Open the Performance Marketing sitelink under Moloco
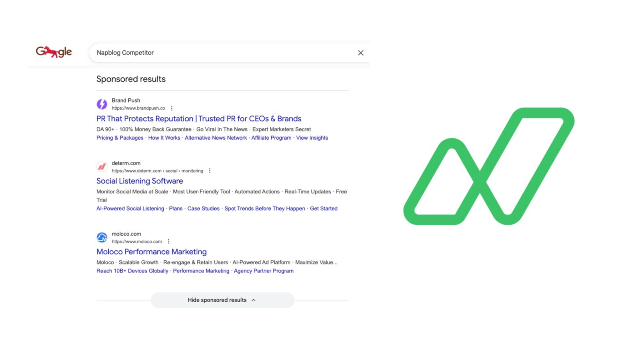Image resolution: width=637 pixels, height=364 pixels. click(201, 271)
